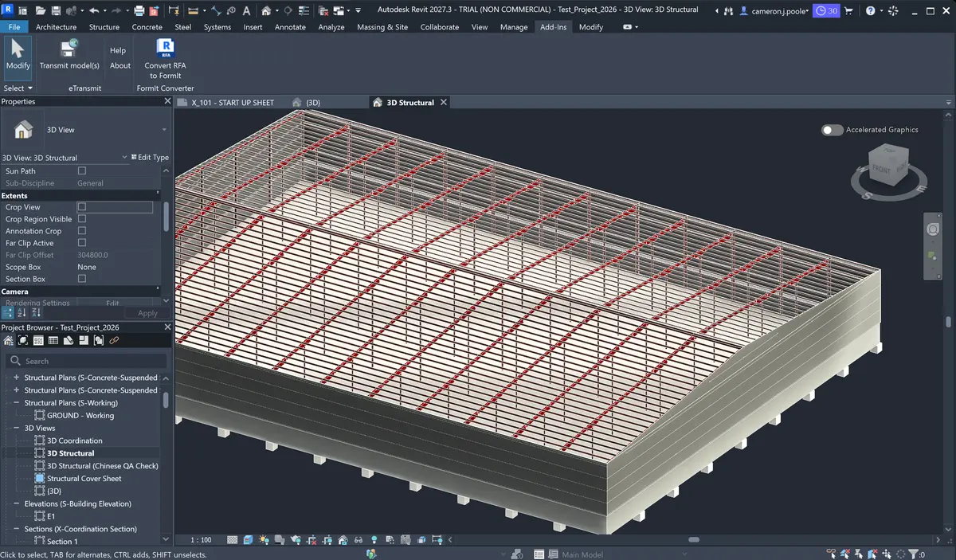
Task: Click Temporary Hide/Isolate glasses icon
Action: coord(358,540)
